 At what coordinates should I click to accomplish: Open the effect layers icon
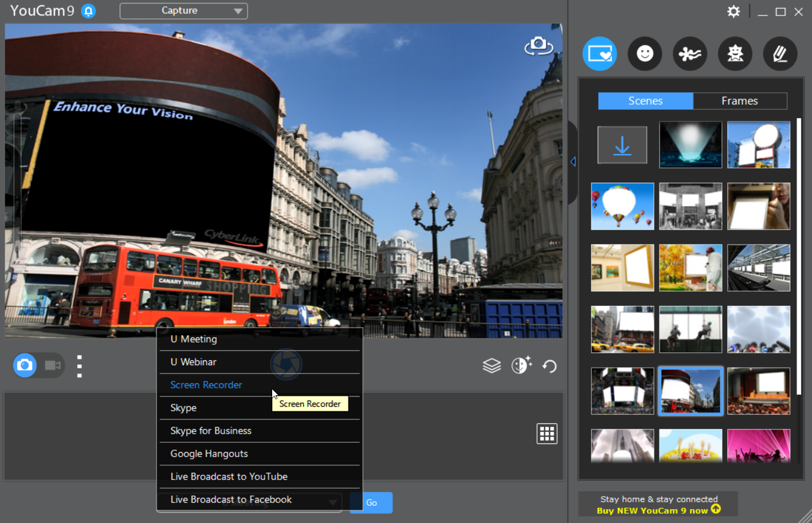492,365
